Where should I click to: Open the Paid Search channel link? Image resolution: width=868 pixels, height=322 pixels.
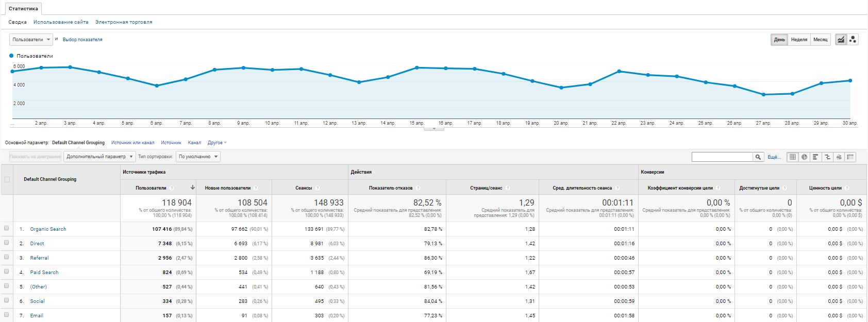tap(44, 273)
